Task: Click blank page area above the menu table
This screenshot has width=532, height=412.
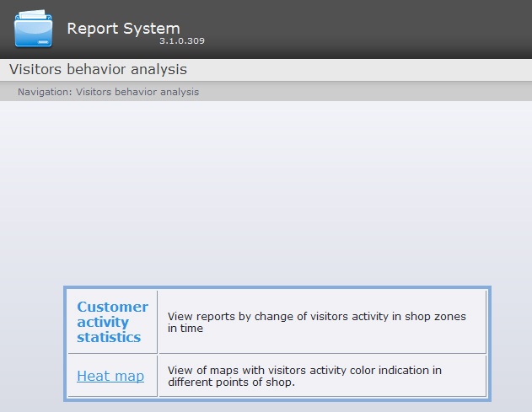Action: 266,194
